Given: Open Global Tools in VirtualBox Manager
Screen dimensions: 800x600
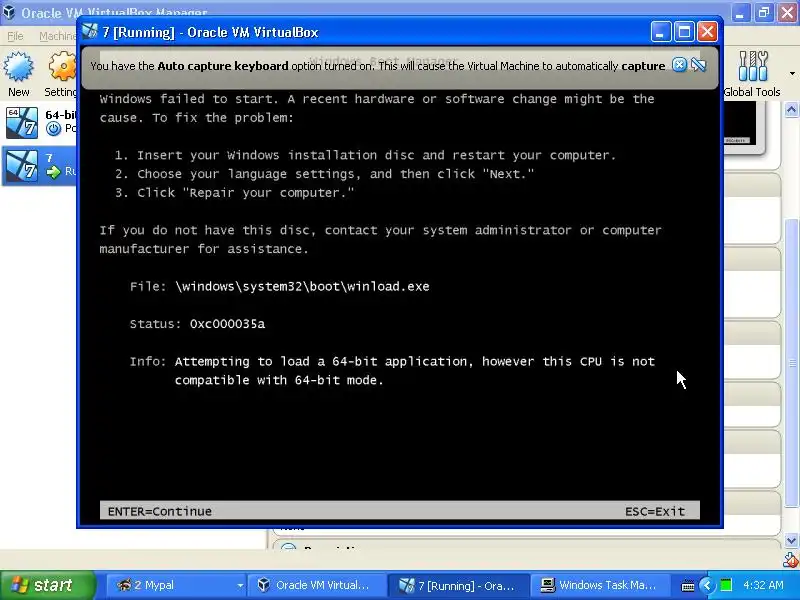Looking at the screenshot, I should point(753,74).
